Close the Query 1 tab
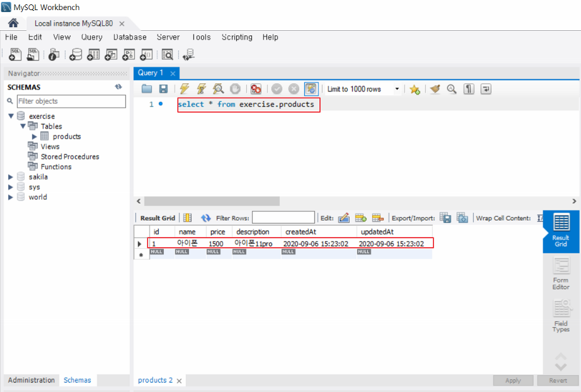This screenshot has width=581, height=392. (173, 73)
